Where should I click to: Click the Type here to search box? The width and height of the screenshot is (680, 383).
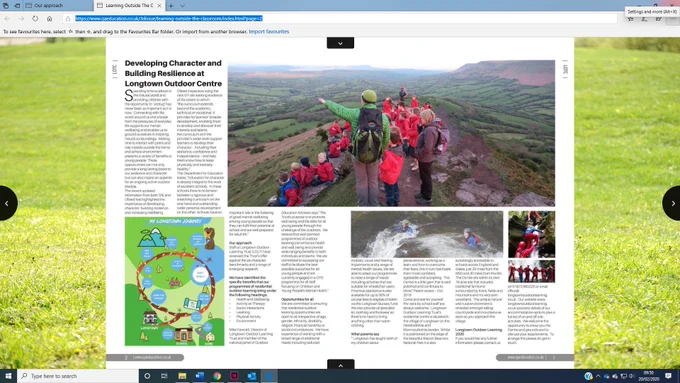pos(78,376)
